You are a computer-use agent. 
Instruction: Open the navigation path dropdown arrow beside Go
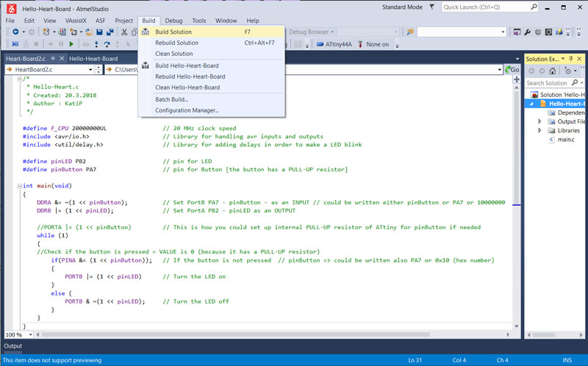(x=500, y=69)
